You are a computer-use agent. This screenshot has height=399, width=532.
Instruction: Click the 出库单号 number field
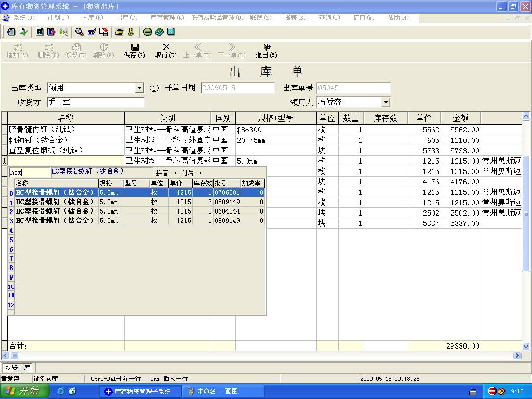pos(353,88)
